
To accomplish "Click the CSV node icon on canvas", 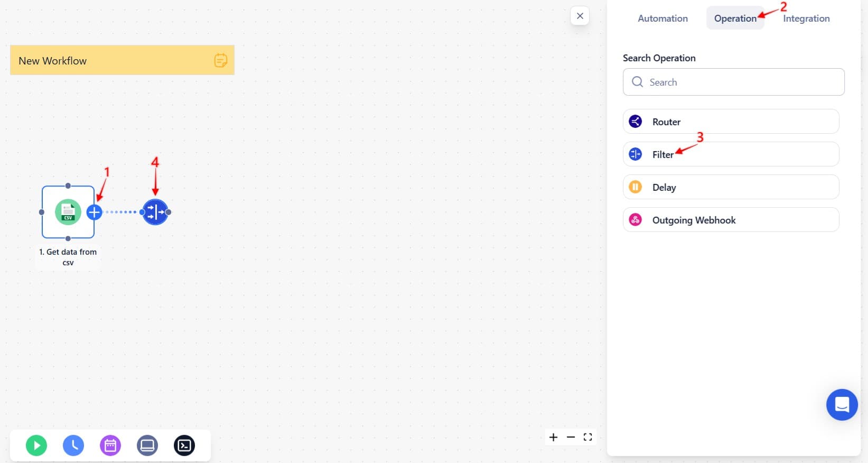I will 68,212.
